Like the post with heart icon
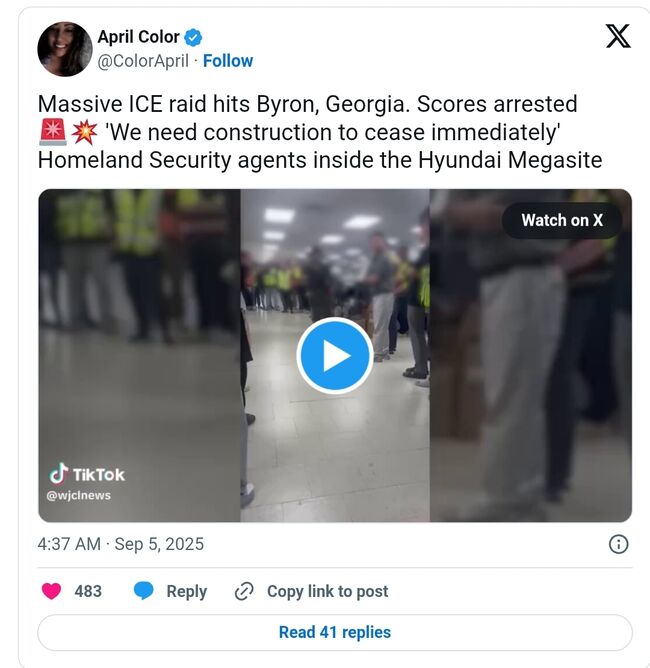This screenshot has height=668, width=650. 52,591
